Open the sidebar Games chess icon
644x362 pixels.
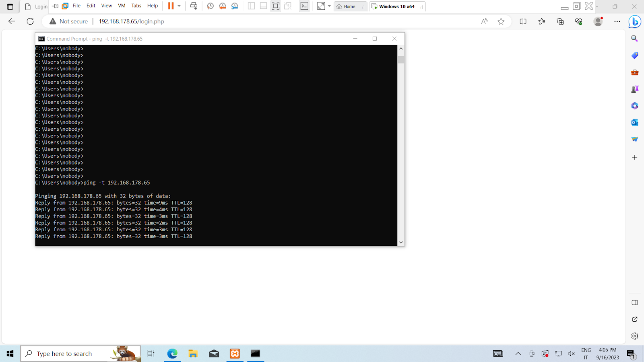(635, 89)
